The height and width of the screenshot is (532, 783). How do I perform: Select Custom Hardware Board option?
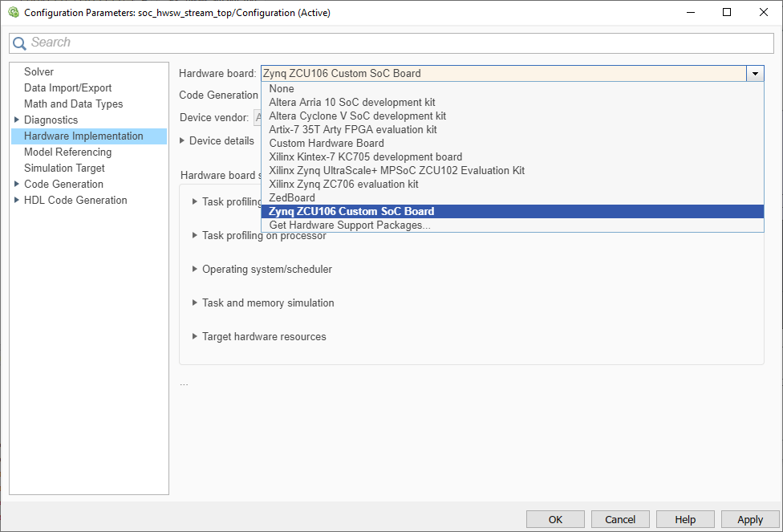pyautogui.click(x=513, y=143)
